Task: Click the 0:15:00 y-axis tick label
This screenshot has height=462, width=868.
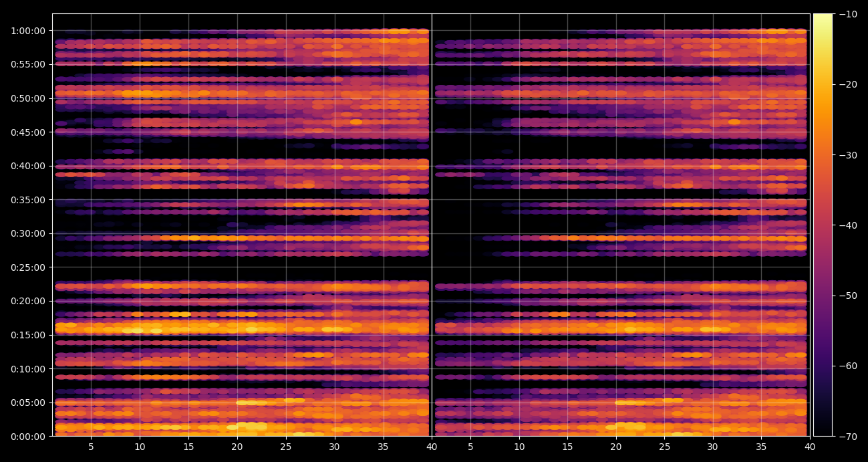Action: click(x=28, y=335)
